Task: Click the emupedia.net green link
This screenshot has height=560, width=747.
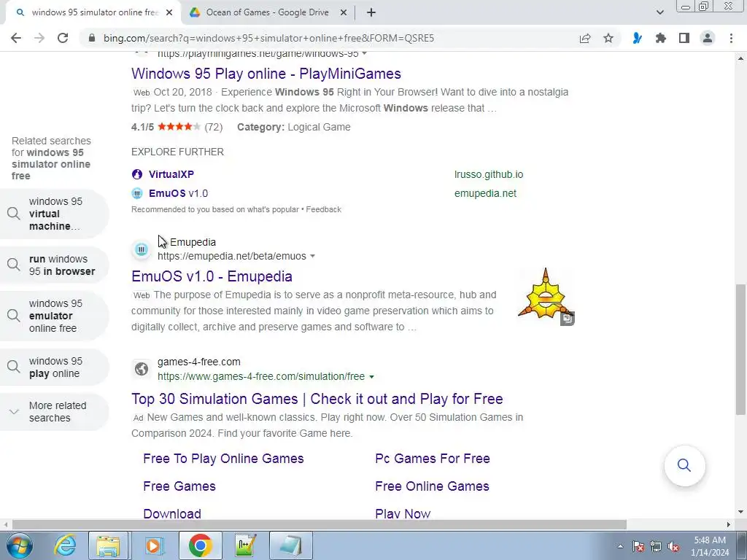Action: [485, 193]
